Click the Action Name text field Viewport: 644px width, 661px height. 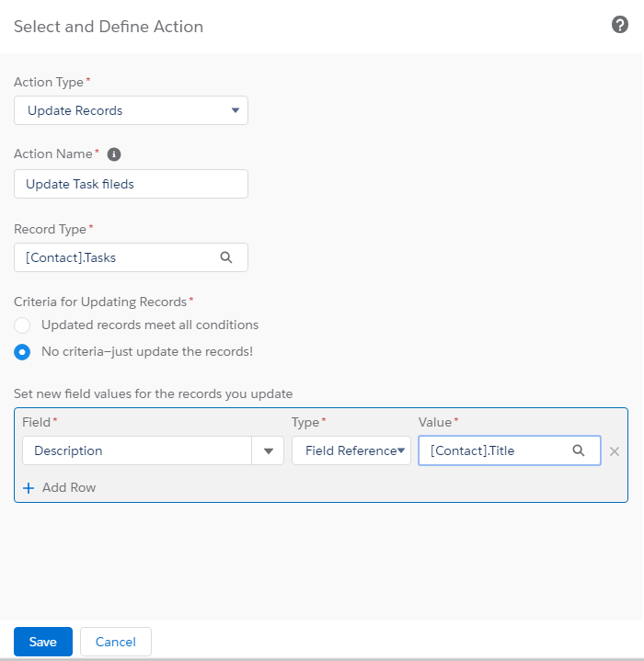[x=131, y=184]
